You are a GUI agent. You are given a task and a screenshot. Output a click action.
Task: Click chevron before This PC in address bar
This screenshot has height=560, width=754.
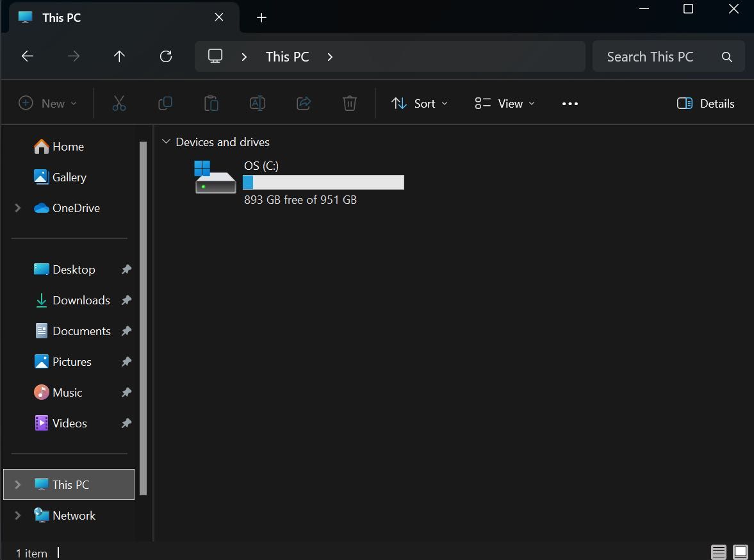tap(244, 57)
